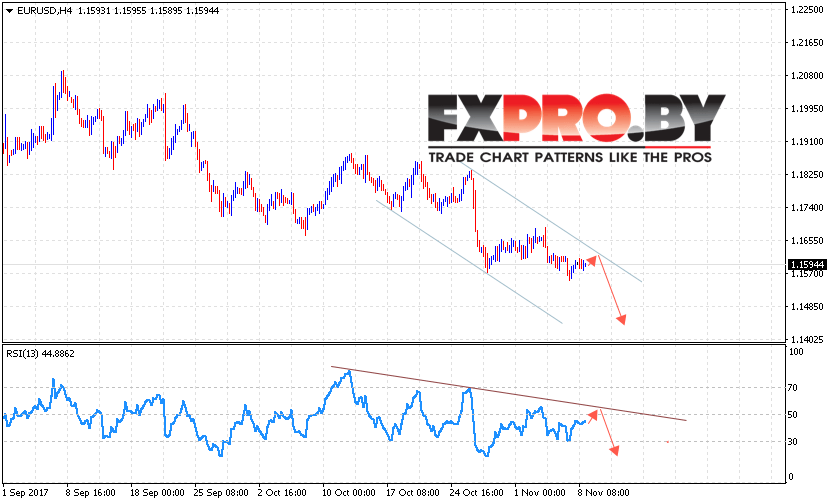Select the 10 Oct 00:00 time label
The height and width of the screenshot is (504, 828).
[x=349, y=493]
